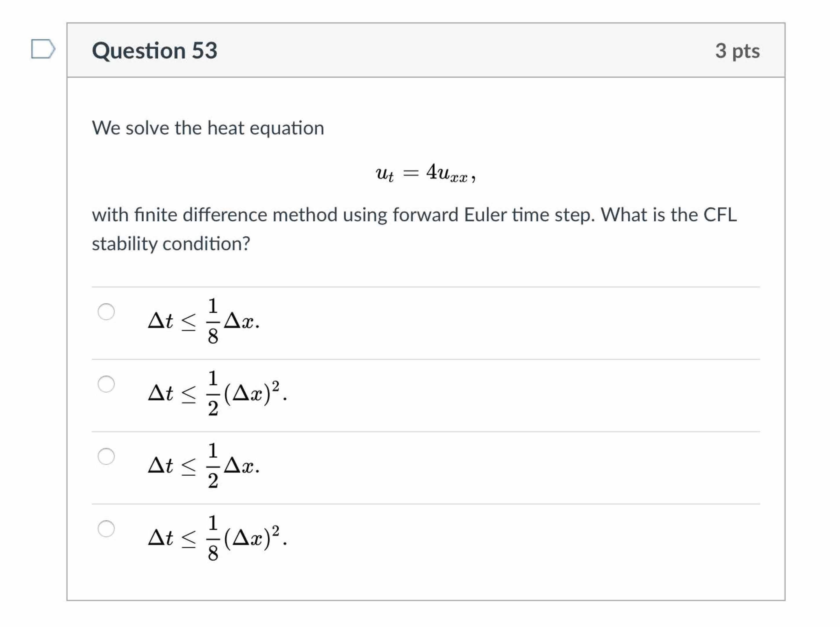Click the "Question 53" heading
Image resolution: width=840 pixels, height=627 pixels.
coord(155,50)
